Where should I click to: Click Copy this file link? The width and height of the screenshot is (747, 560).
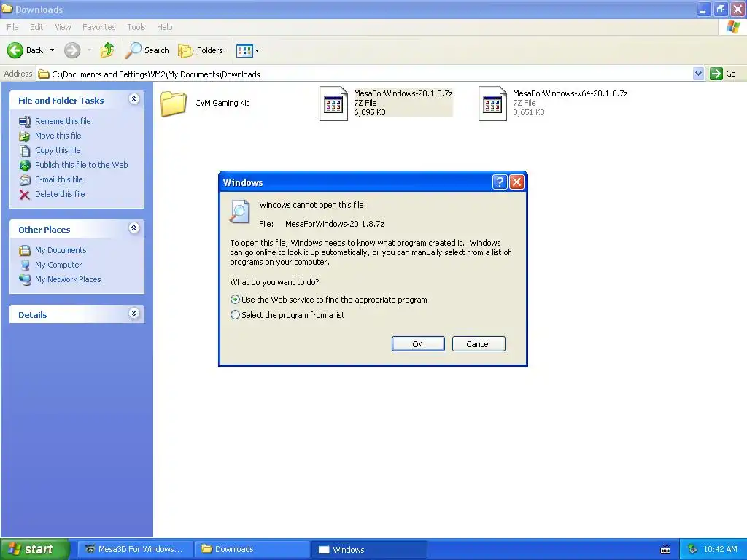[x=58, y=150]
